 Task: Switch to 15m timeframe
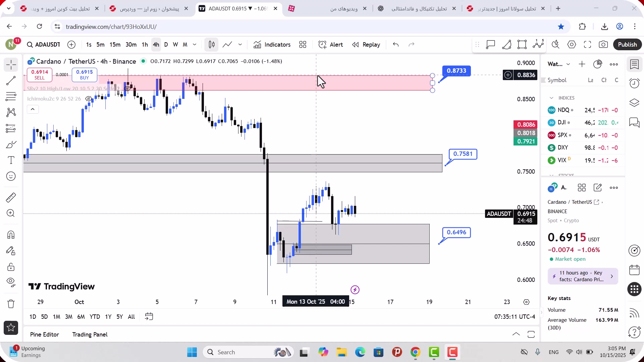pos(115,45)
